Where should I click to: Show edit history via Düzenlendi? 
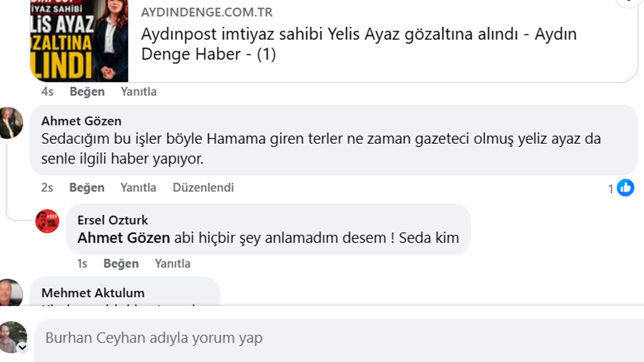(x=203, y=188)
